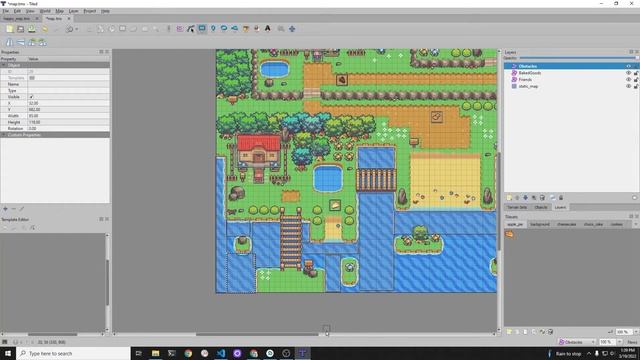
Task: Select the Insert Text 'A' tool
Action: coord(268,29)
